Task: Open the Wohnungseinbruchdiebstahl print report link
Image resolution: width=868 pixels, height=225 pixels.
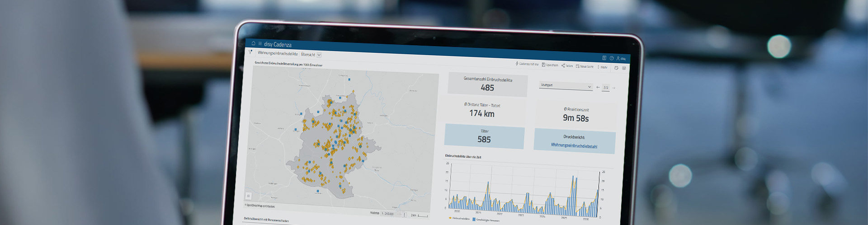Action: click(x=574, y=145)
